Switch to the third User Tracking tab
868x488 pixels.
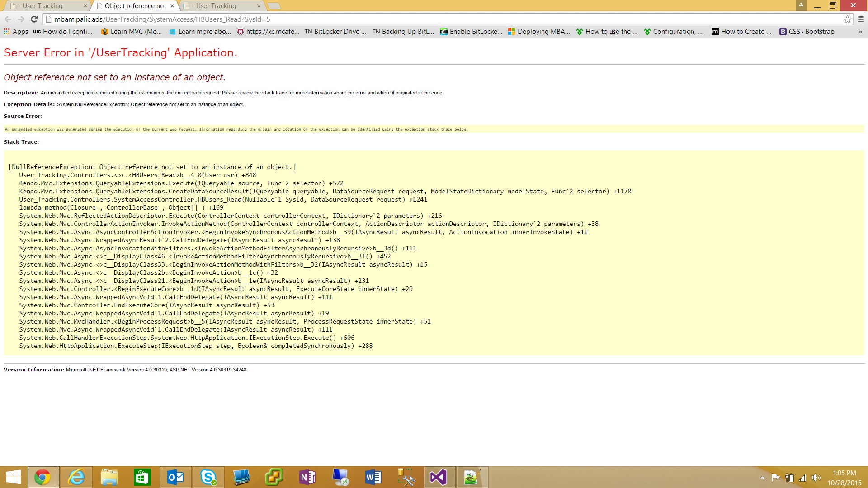(x=216, y=6)
